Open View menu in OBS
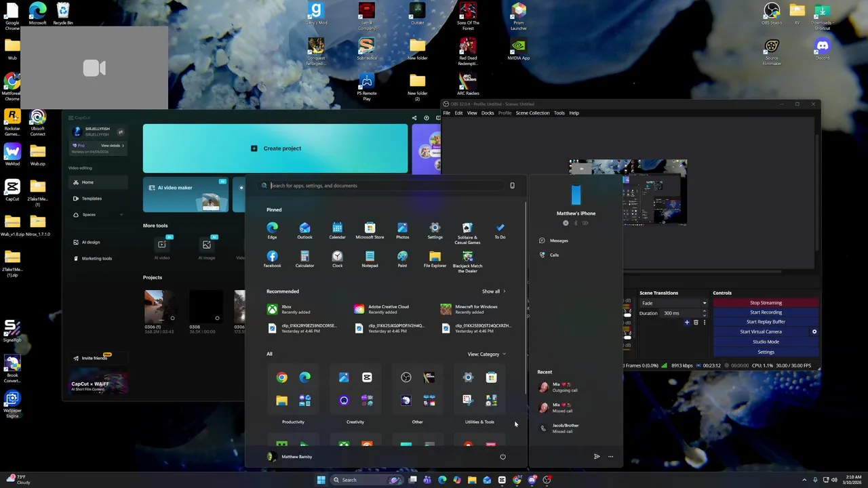This screenshot has height=488, width=868. coord(472,113)
